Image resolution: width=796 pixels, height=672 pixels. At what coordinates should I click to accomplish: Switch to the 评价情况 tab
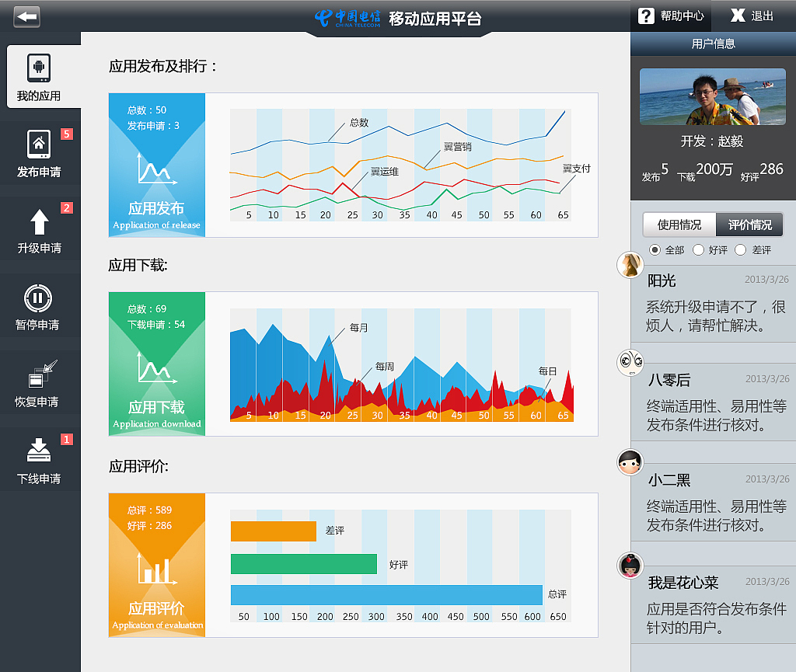click(750, 225)
